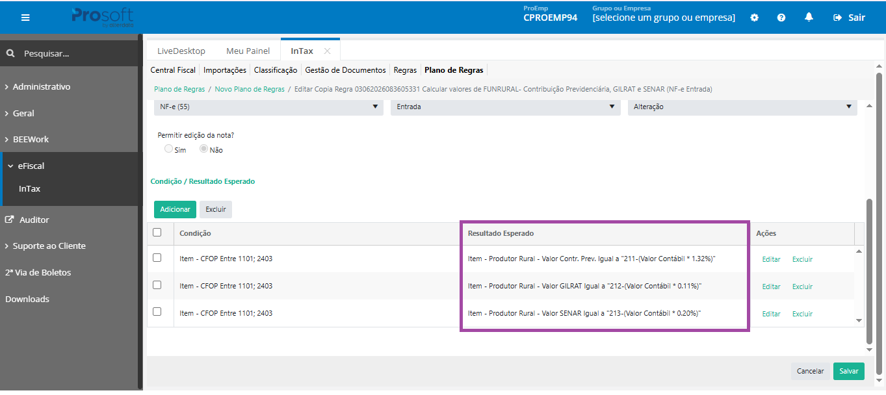Click the selecione um grupo ou empresa selector
This screenshot has height=395, width=886.
pos(664,18)
